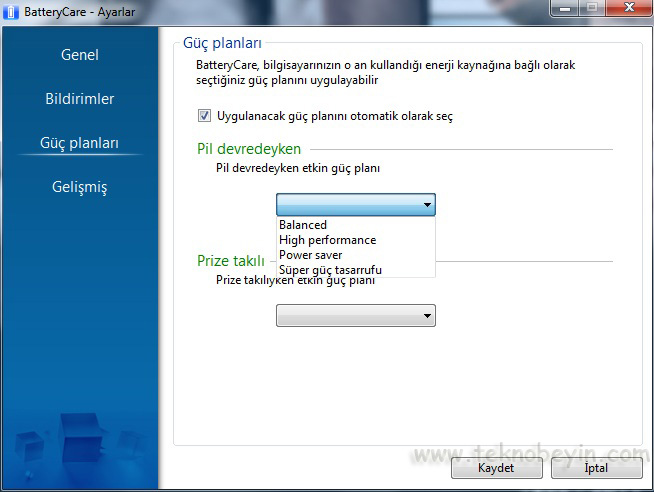The width and height of the screenshot is (654, 492).
Task: Open the Gelişmiş settings tab
Action: pos(80,187)
